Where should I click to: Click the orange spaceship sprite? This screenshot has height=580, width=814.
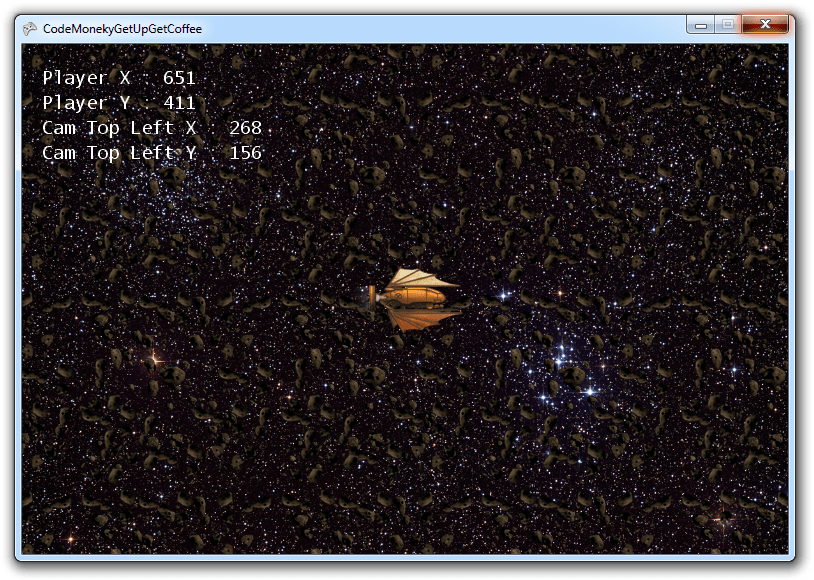[414, 299]
